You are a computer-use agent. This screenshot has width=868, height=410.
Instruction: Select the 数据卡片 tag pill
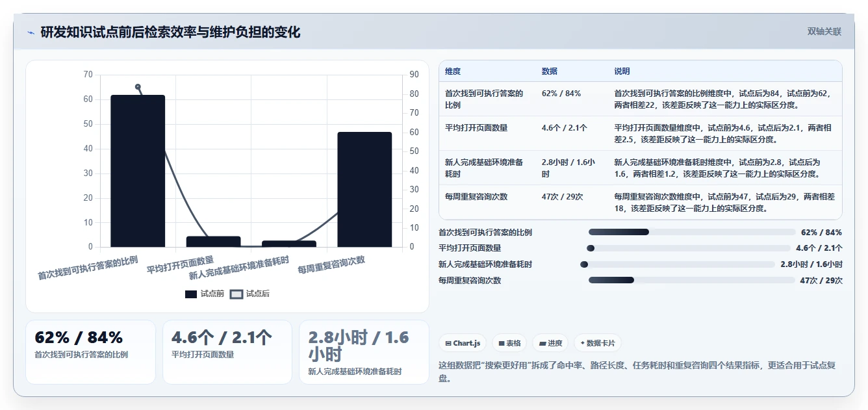pos(598,343)
